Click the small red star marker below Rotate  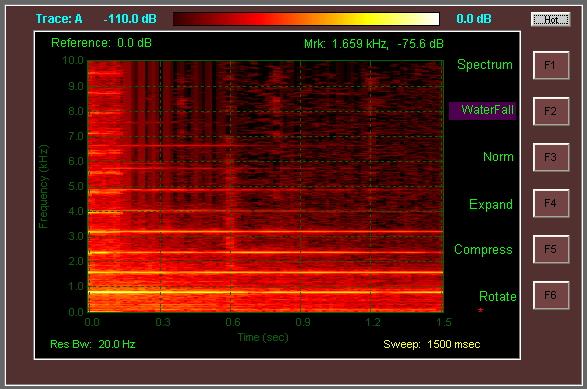click(x=481, y=310)
